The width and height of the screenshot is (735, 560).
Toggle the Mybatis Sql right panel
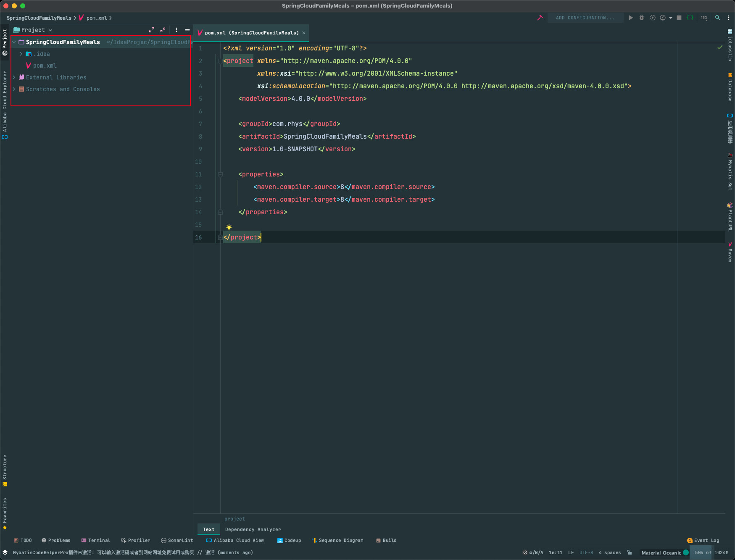(730, 172)
